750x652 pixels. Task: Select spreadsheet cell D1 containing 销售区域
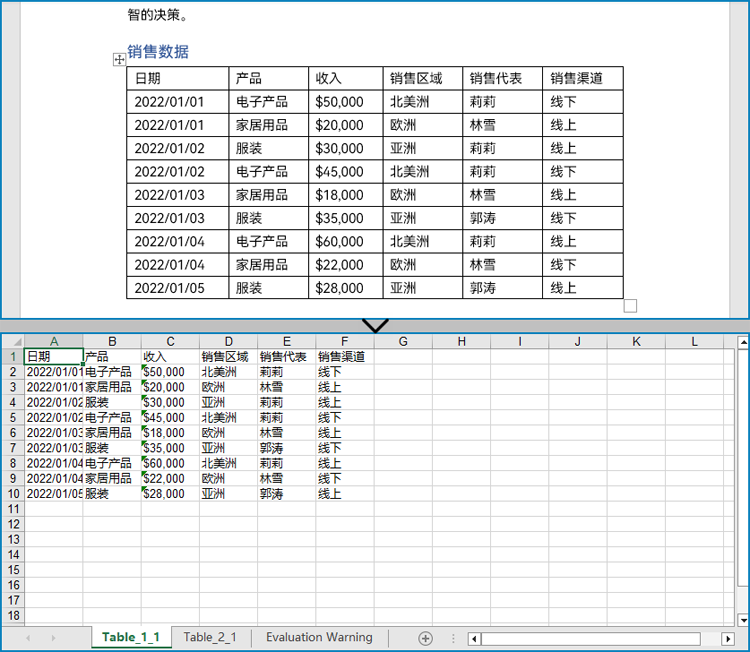[229, 356]
